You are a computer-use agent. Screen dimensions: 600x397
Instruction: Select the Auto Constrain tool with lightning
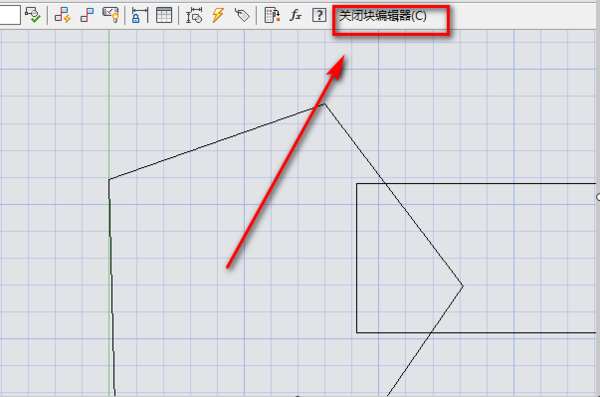point(63,15)
